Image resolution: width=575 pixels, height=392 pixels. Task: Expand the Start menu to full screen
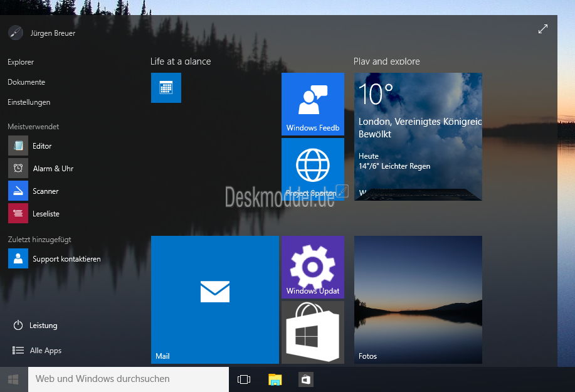(543, 29)
